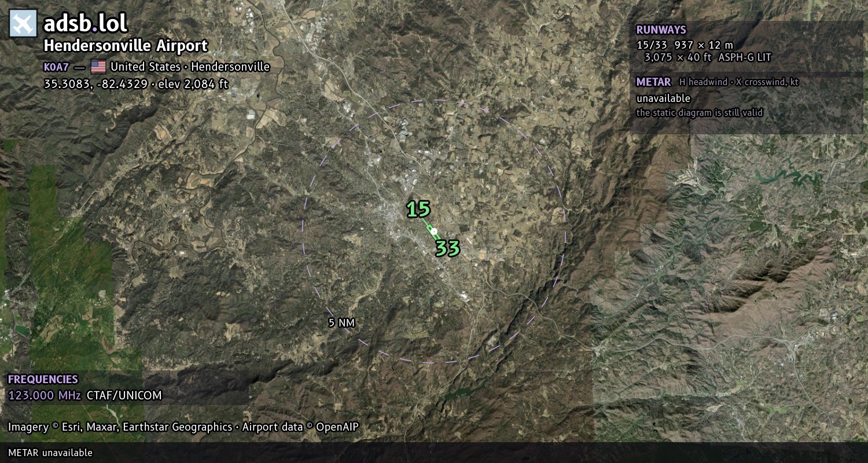The width and height of the screenshot is (868, 463).
Task: Click the imagery attribution credits line
Action: pyautogui.click(x=183, y=427)
